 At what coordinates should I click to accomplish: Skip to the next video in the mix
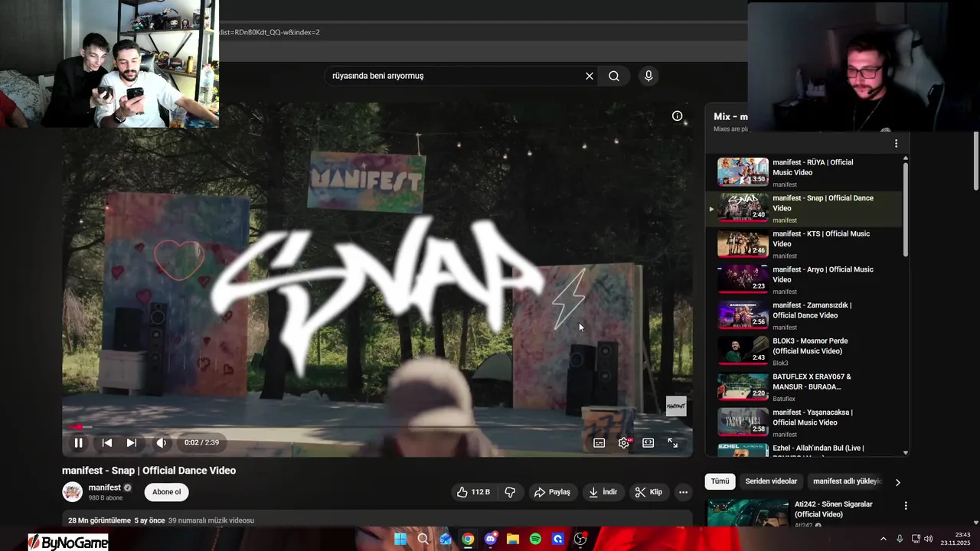[x=132, y=442]
